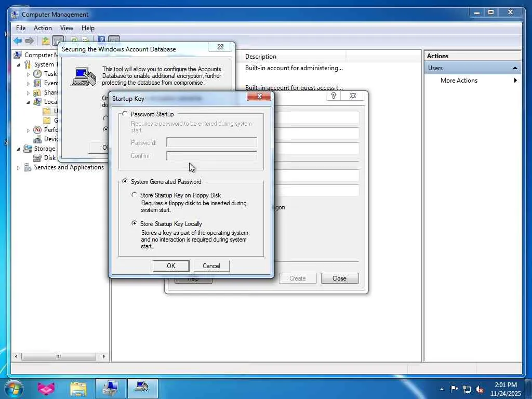Select the Local Users and Groups icon

(37, 102)
